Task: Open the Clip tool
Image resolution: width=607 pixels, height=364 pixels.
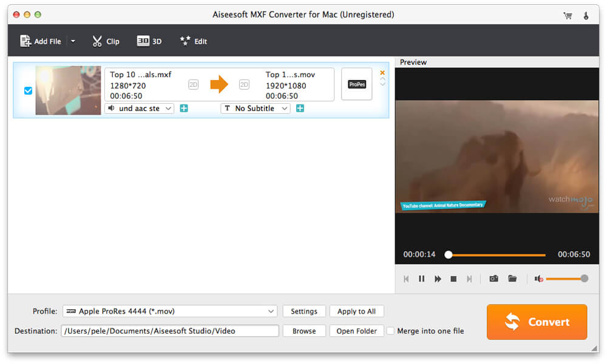Action: point(106,41)
